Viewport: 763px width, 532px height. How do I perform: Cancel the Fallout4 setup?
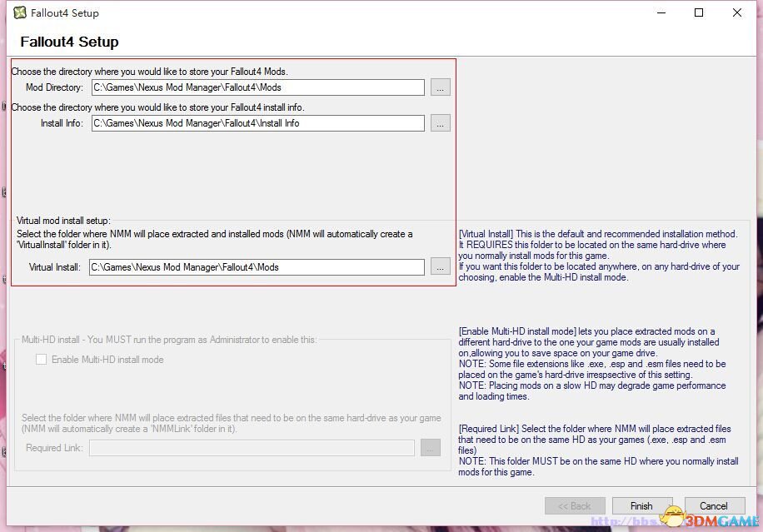tap(714, 505)
